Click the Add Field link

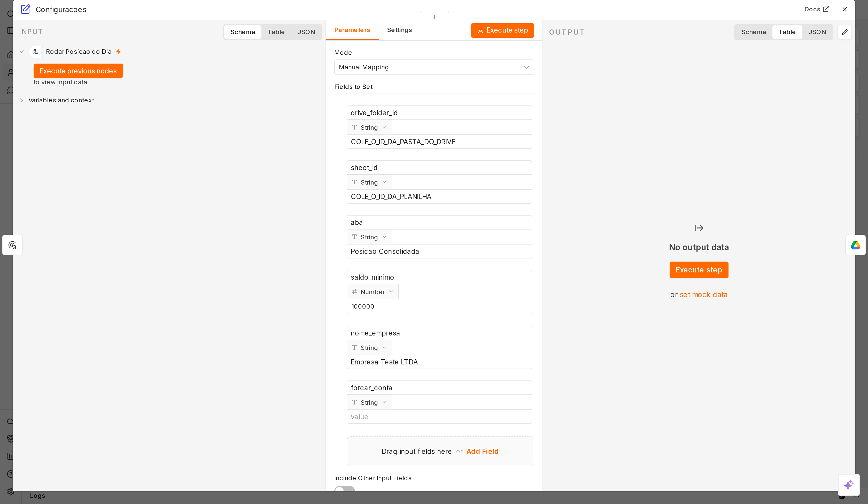click(482, 451)
